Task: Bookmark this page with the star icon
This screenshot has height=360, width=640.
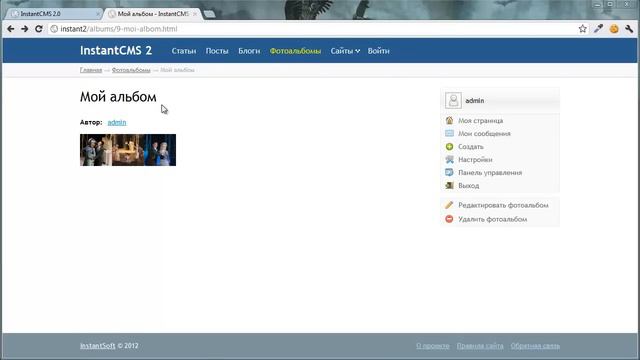Action: 582,29
